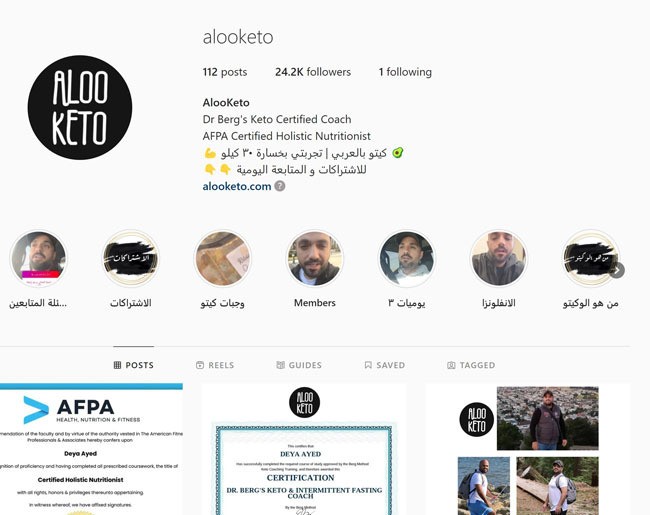View the 24.2K followers list
This screenshot has height=515, width=650.
tap(313, 72)
